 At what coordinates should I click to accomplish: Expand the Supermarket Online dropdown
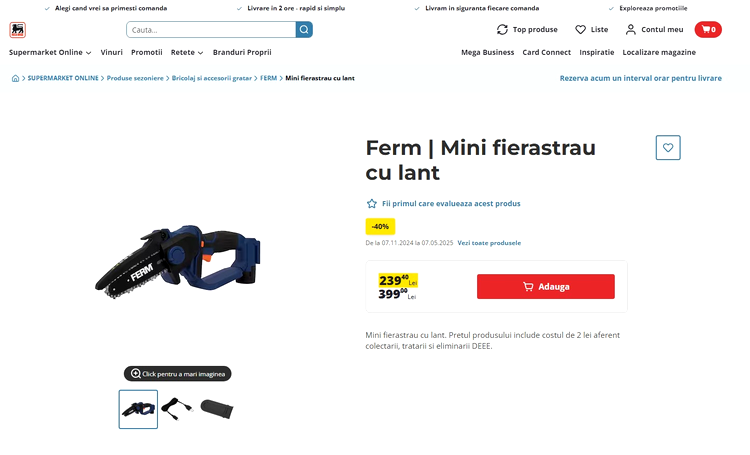click(50, 53)
